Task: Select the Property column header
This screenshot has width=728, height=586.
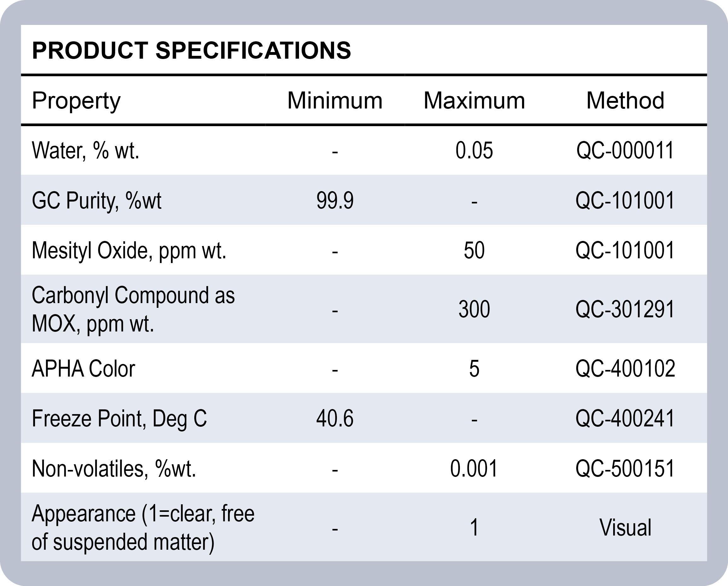Action: 76,101
